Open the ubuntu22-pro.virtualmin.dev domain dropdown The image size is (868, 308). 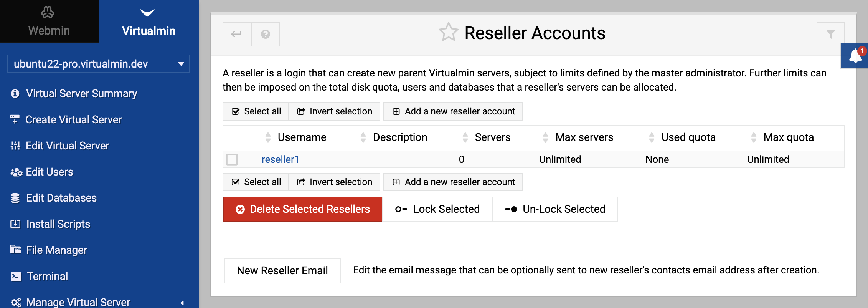click(x=98, y=64)
